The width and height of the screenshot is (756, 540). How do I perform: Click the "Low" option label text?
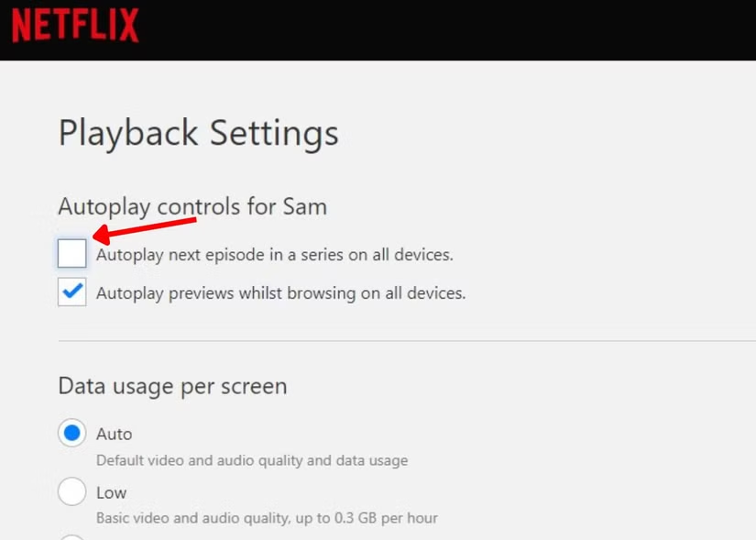point(112,492)
